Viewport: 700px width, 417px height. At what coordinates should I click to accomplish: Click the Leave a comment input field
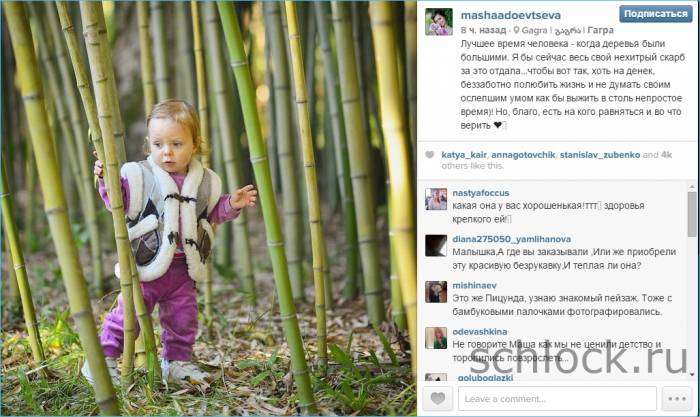tap(557, 398)
